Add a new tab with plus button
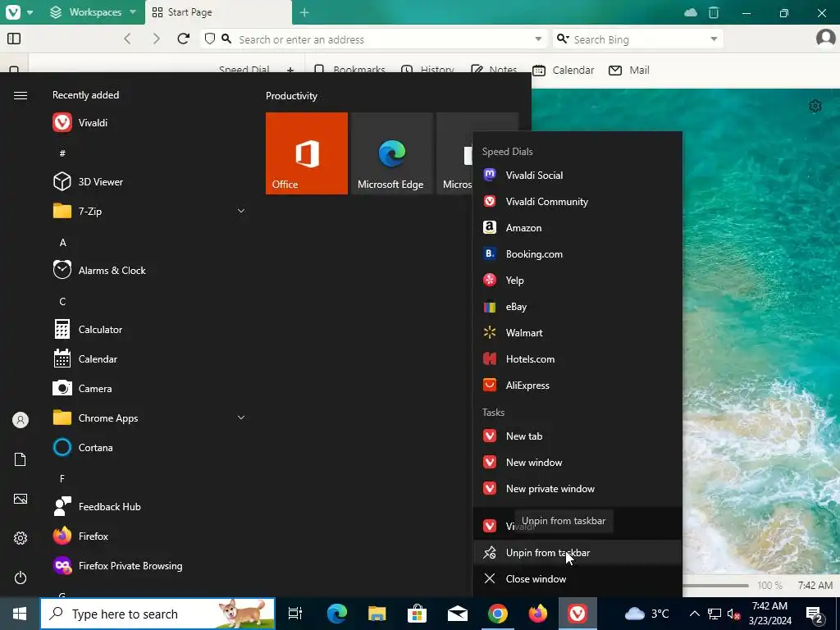Image resolution: width=840 pixels, height=630 pixels. click(304, 12)
